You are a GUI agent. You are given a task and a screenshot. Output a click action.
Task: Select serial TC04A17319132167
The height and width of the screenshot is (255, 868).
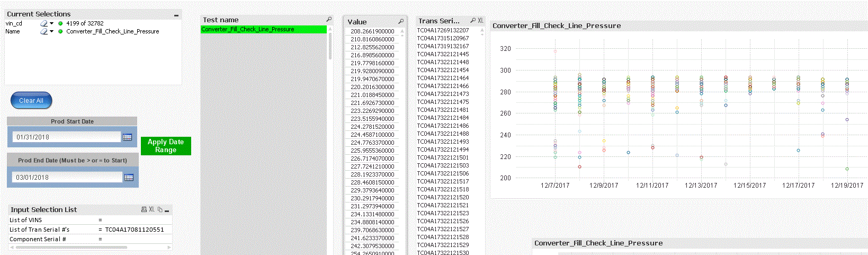click(x=443, y=46)
